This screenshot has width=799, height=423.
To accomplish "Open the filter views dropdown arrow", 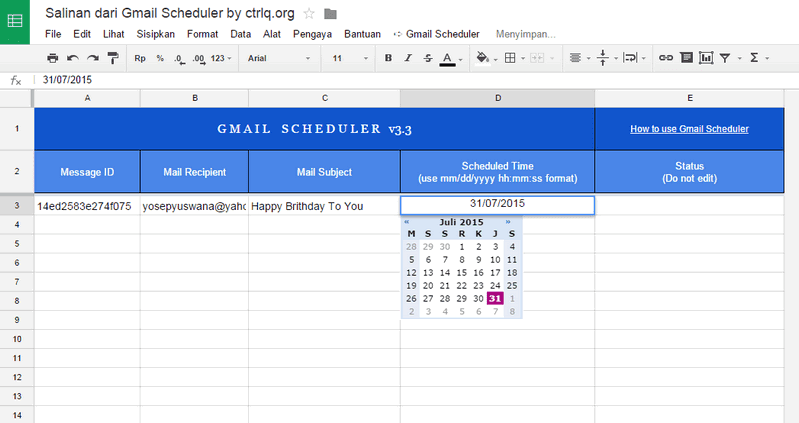I will click(x=739, y=59).
